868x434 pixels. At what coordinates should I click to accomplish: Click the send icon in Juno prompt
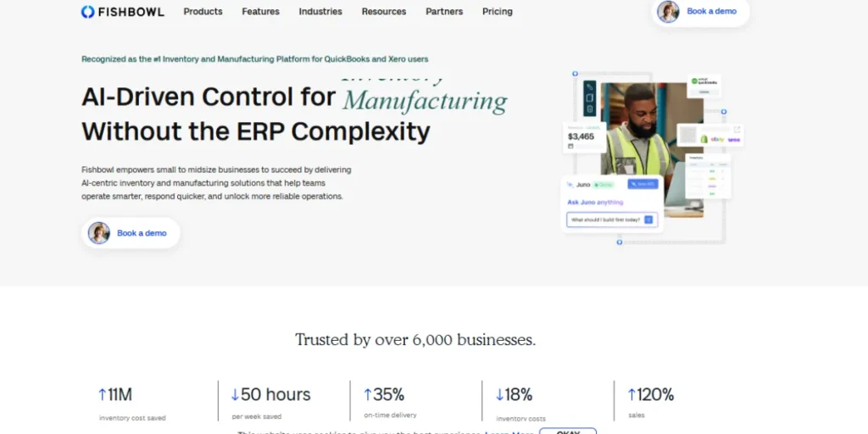click(648, 220)
